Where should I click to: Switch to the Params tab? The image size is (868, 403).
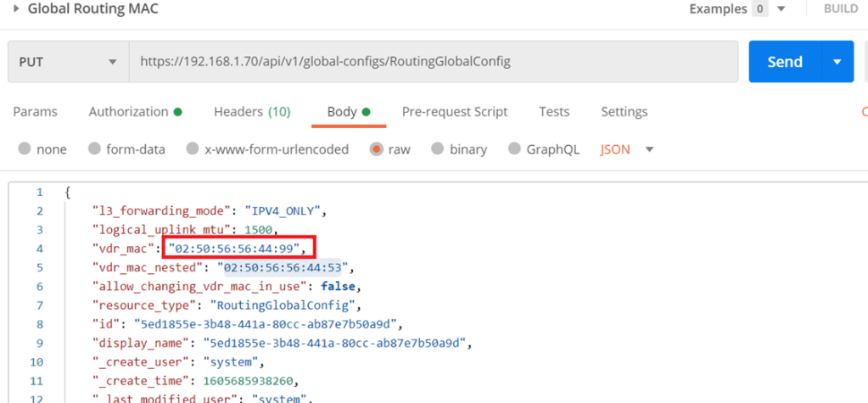35,112
